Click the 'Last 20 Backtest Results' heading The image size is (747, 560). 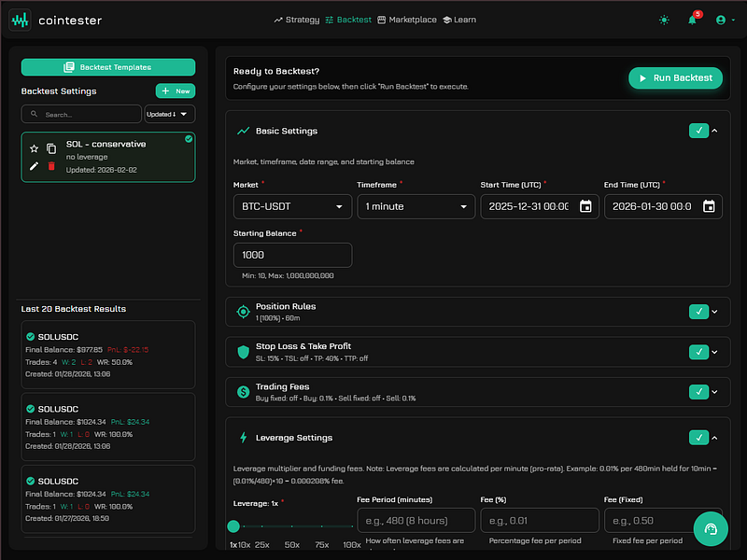pyautogui.click(x=74, y=309)
